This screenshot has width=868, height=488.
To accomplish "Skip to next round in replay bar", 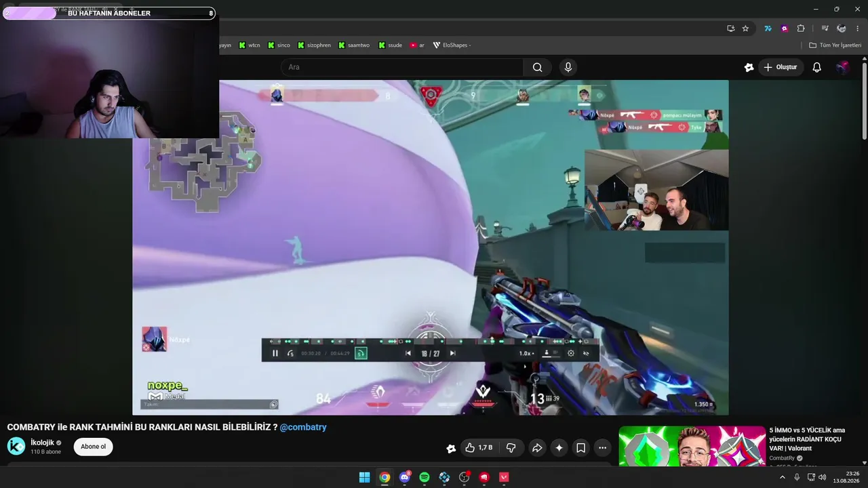I will (x=452, y=353).
